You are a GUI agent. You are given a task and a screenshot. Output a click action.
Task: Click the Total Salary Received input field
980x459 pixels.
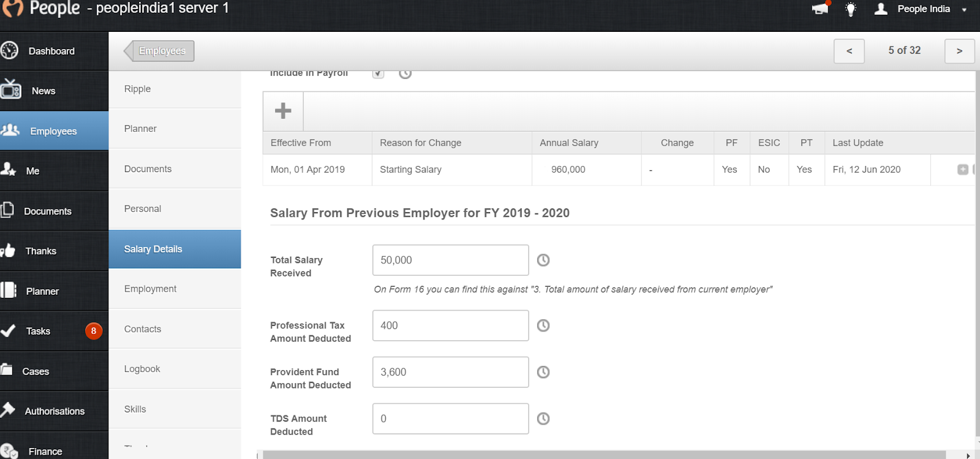(x=451, y=260)
